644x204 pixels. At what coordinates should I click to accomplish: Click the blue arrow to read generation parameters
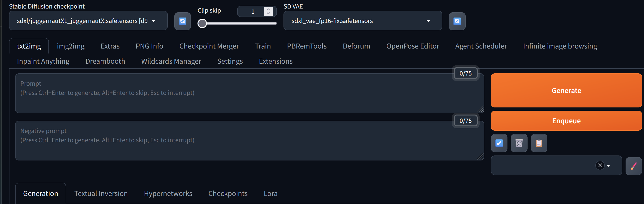499,143
